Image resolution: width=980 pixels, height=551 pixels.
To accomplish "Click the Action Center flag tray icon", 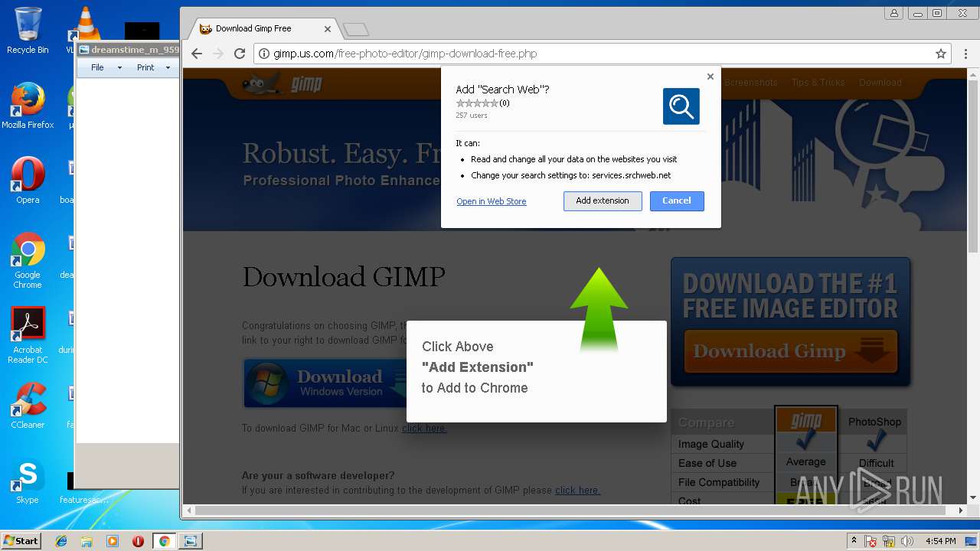I will coord(871,541).
